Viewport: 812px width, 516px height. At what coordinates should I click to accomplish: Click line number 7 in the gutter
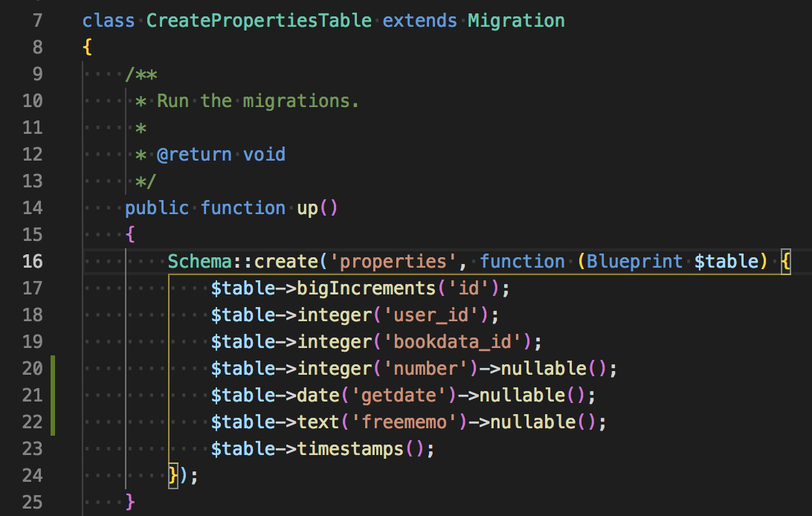click(37, 21)
